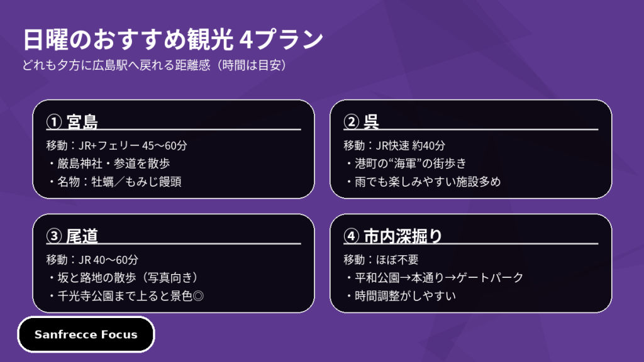Open the ③ 尾道 card heading
Screen dimensions: 644x362
pyautogui.click(x=72, y=235)
